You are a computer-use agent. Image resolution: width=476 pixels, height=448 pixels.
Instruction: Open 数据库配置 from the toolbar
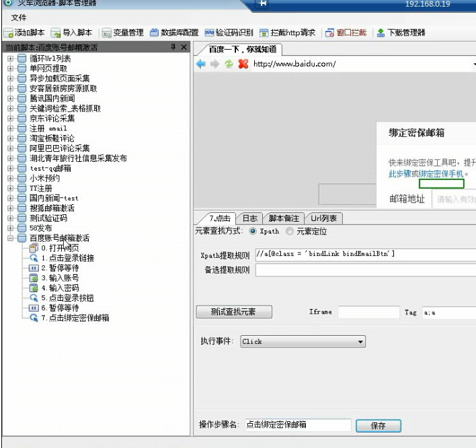pyautogui.click(x=174, y=33)
